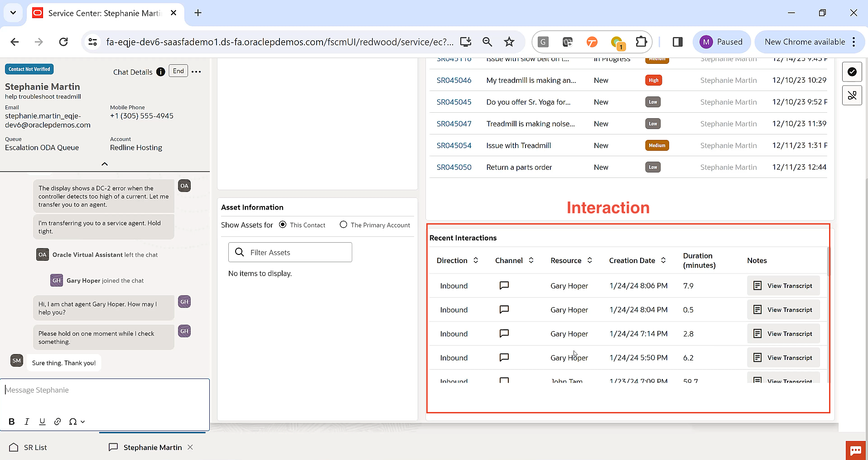Select the special character Omega icon

(73, 422)
